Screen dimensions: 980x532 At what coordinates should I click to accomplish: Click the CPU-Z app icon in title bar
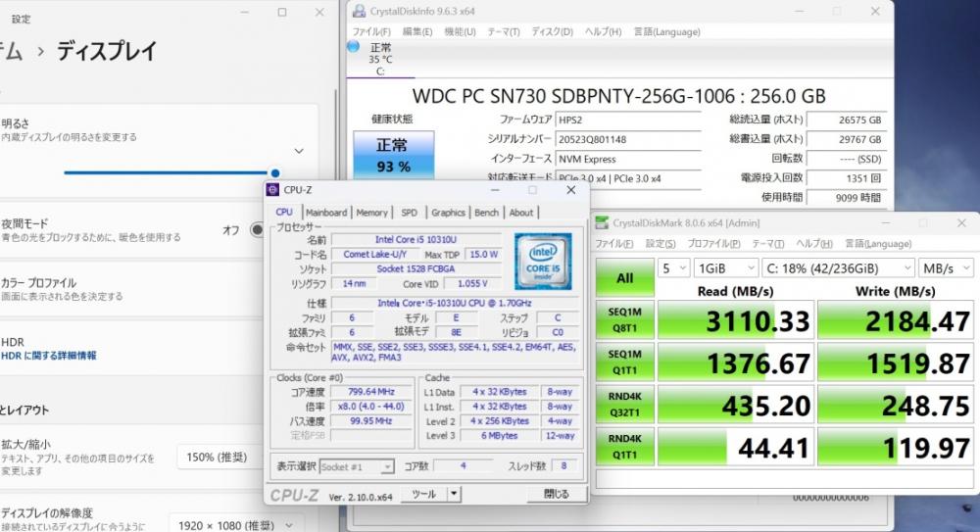click(x=272, y=190)
